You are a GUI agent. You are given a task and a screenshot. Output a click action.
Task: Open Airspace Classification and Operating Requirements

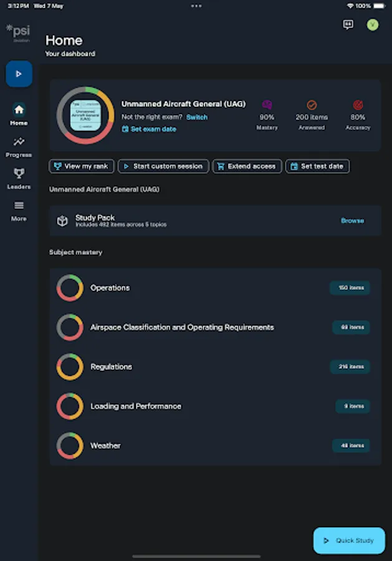[x=215, y=327]
